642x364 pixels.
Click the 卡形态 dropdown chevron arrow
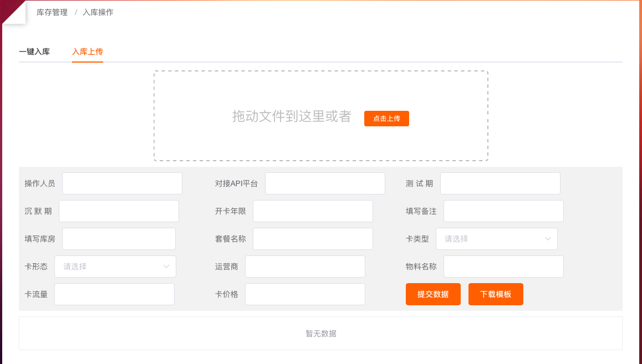click(x=166, y=266)
